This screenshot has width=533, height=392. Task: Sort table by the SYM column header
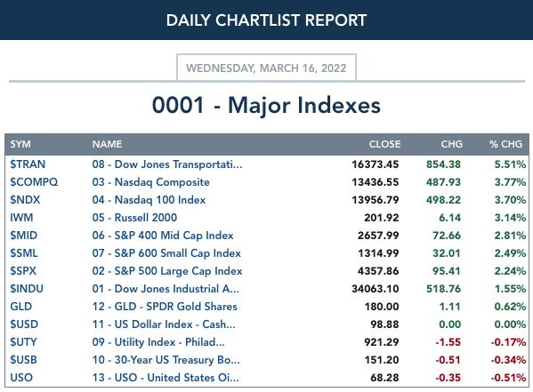coord(20,144)
